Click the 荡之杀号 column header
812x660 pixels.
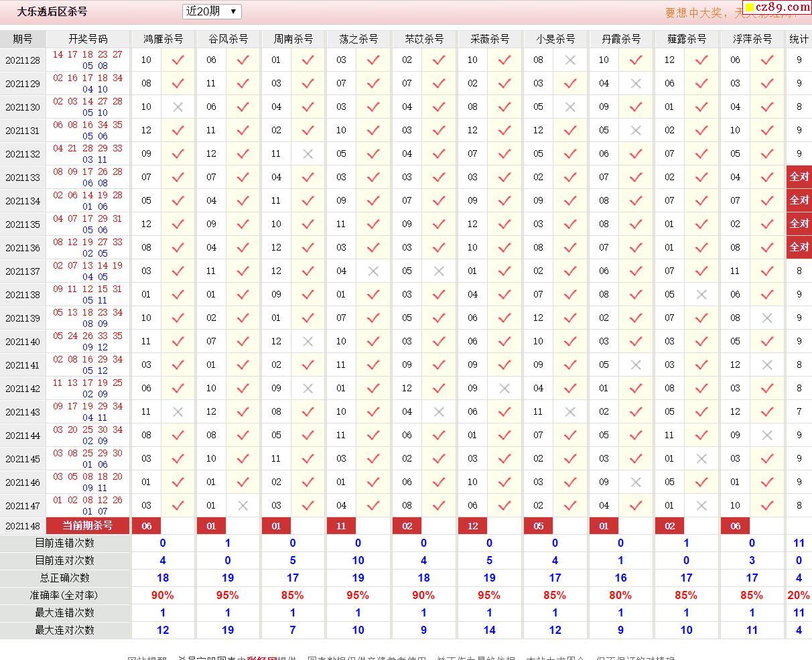point(358,39)
